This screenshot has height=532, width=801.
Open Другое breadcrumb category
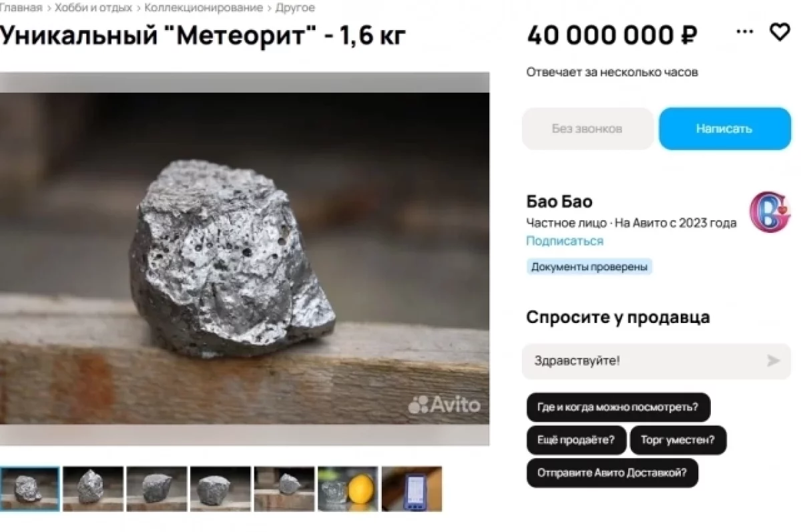coord(295,8)
